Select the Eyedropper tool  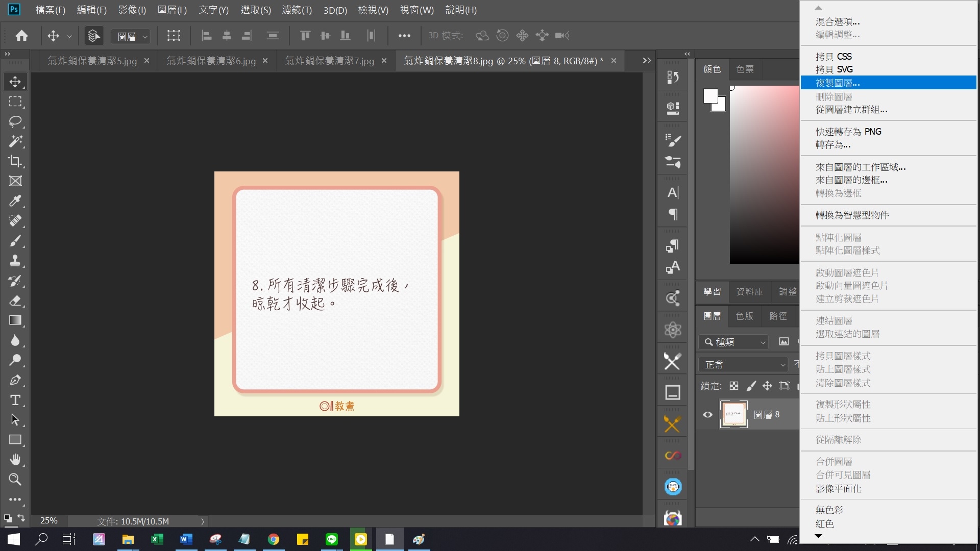pyautogui.click(x=15, y=201)
